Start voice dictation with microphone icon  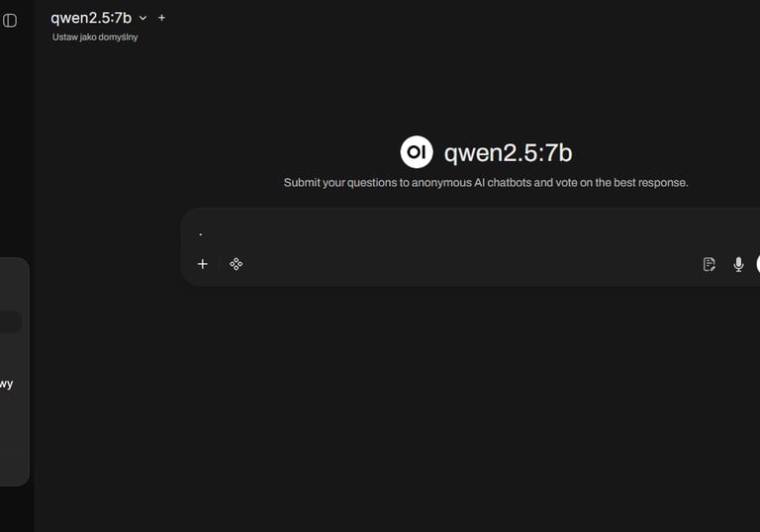coord(738,265)
